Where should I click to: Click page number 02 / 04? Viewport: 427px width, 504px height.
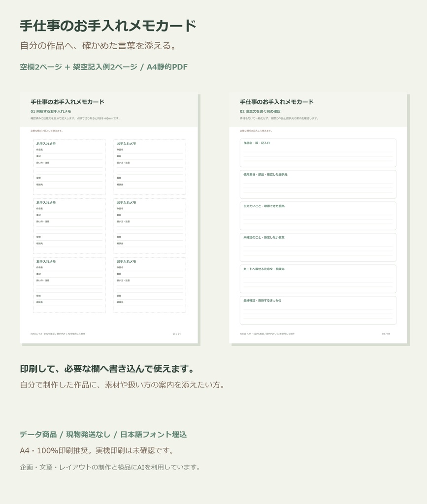(x=386, y=334)
